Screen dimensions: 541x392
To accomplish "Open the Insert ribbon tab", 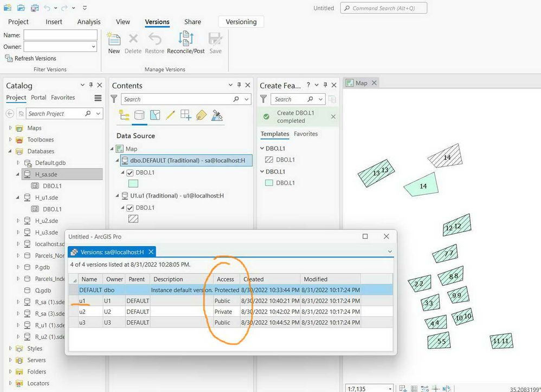I will click(x=54, y=22).
